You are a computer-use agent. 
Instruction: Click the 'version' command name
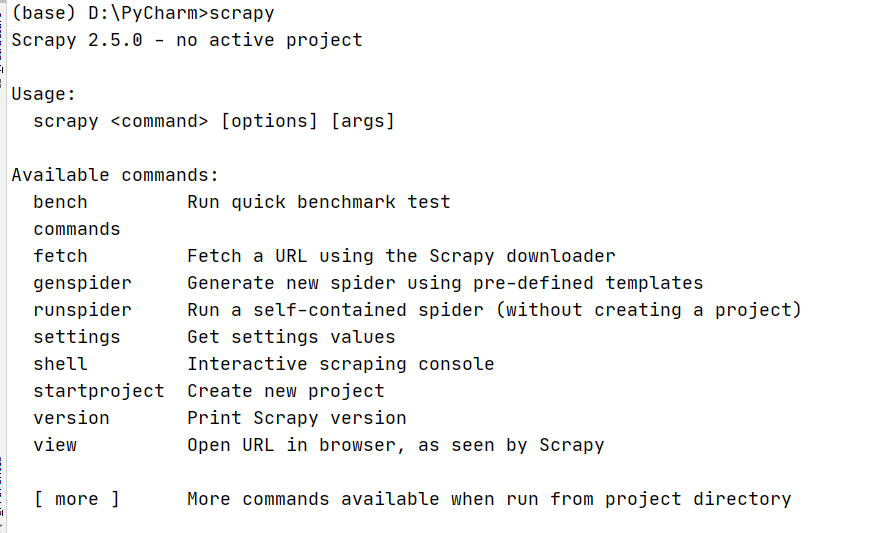click(x=71, y=418)
